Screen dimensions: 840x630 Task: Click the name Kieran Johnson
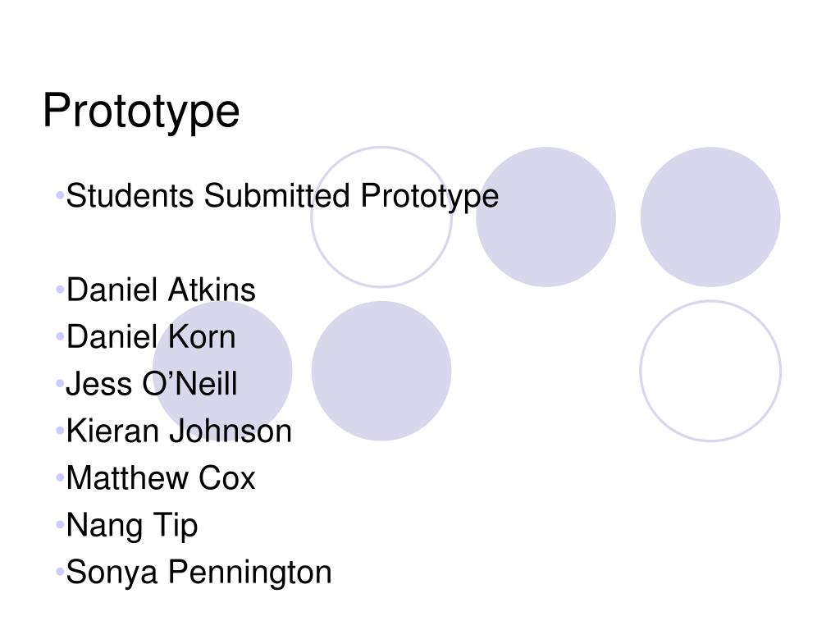(179, 431)
